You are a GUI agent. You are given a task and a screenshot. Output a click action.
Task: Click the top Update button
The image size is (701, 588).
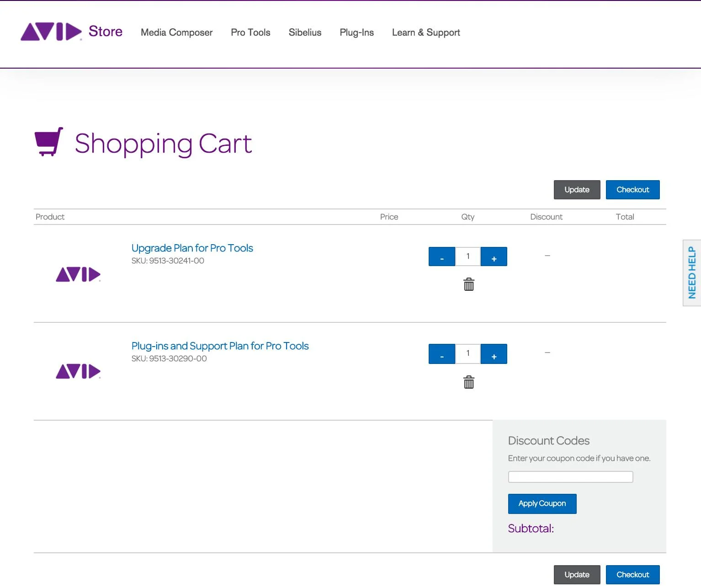(x=577, y=190)
